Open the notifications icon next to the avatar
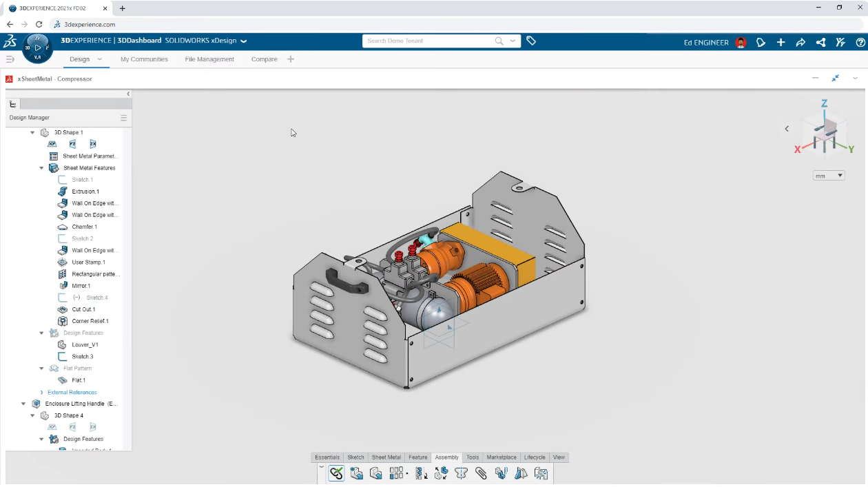Image resolution: width=868 pixels, height=487 pixels. [761, 42]
